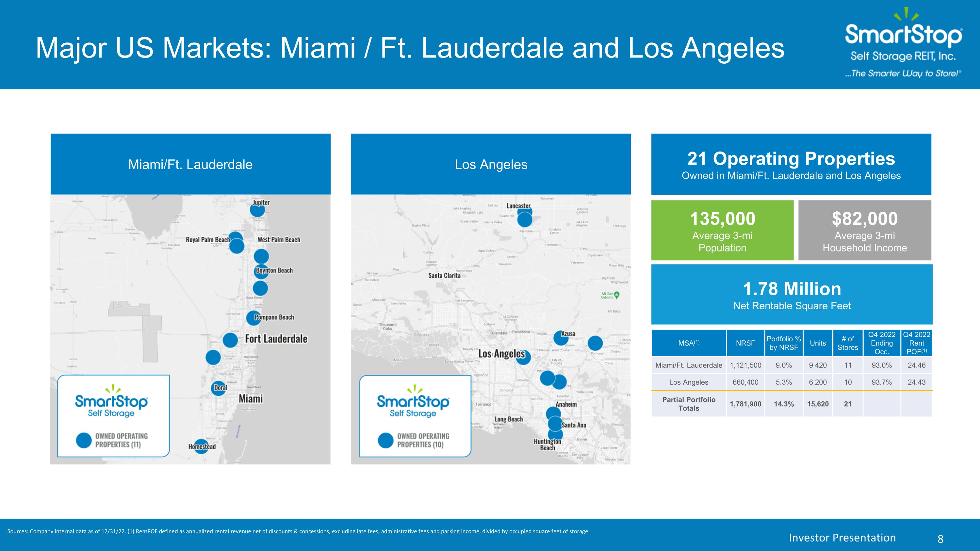Viewport: 980px width, 551px height.
Task: Click the Investor Presentation footer text
Action: 842,538
